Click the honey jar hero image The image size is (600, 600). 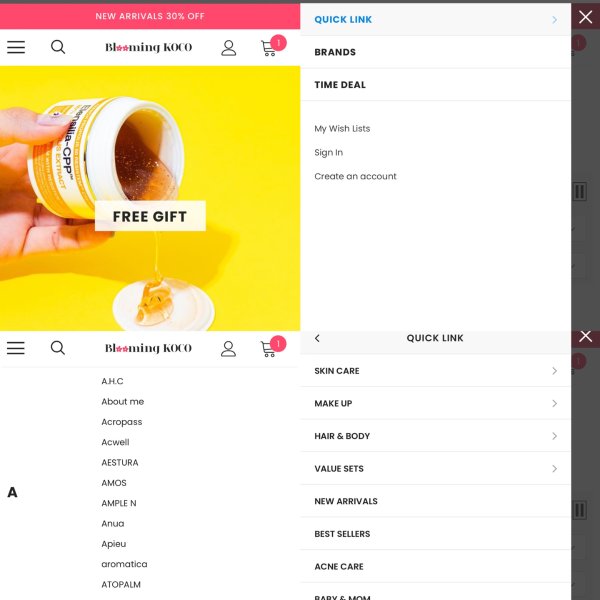(x=150, y=198)
